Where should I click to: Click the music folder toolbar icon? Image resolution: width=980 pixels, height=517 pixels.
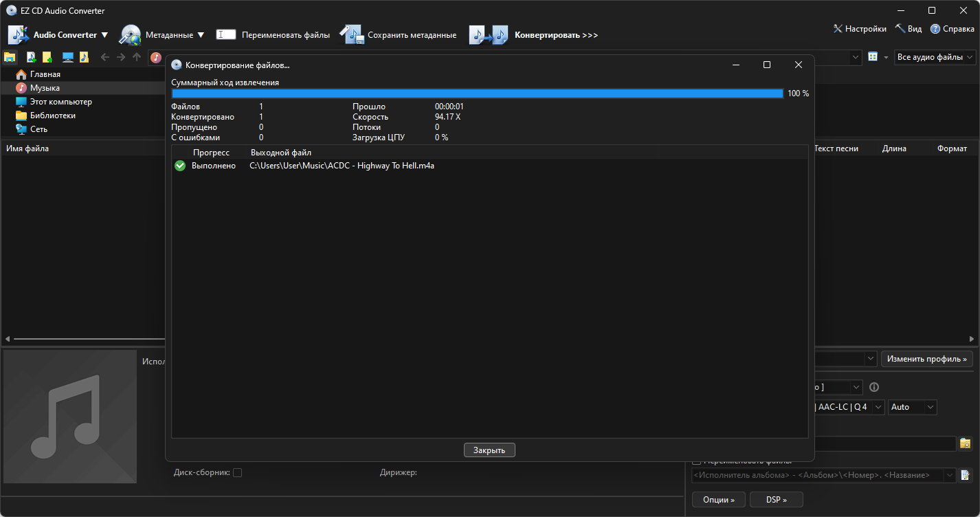pyautogui.click(x=84, y=57)
